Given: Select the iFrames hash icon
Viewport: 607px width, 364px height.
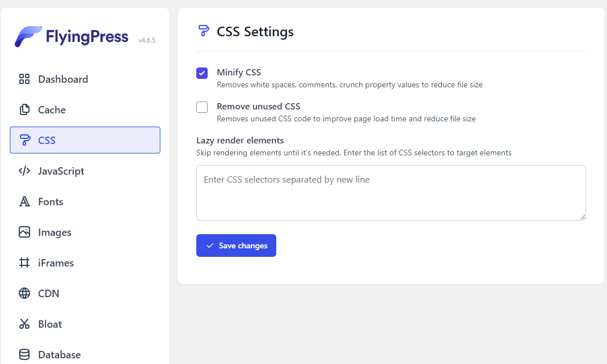Looking at the screenshot, I should click(23, 263).
